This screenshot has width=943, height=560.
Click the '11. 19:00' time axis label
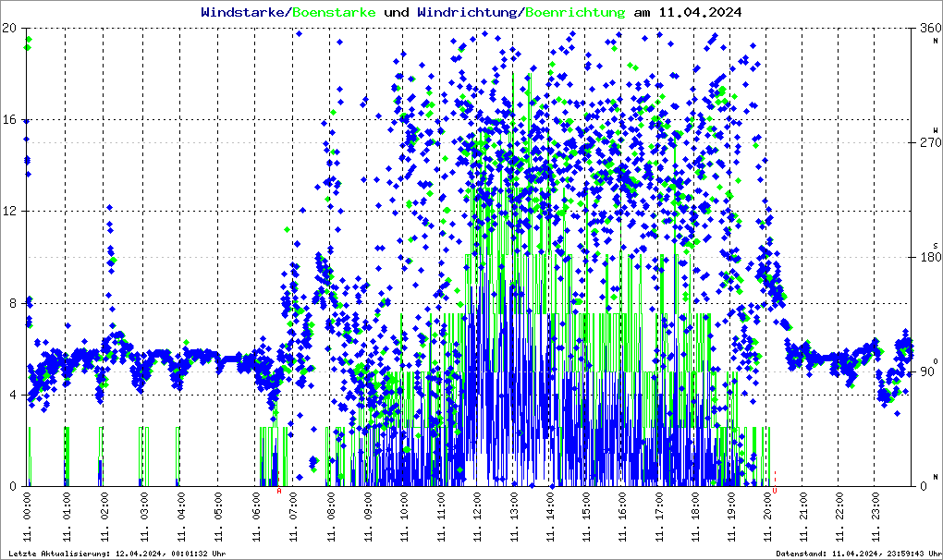click(731, 517)
